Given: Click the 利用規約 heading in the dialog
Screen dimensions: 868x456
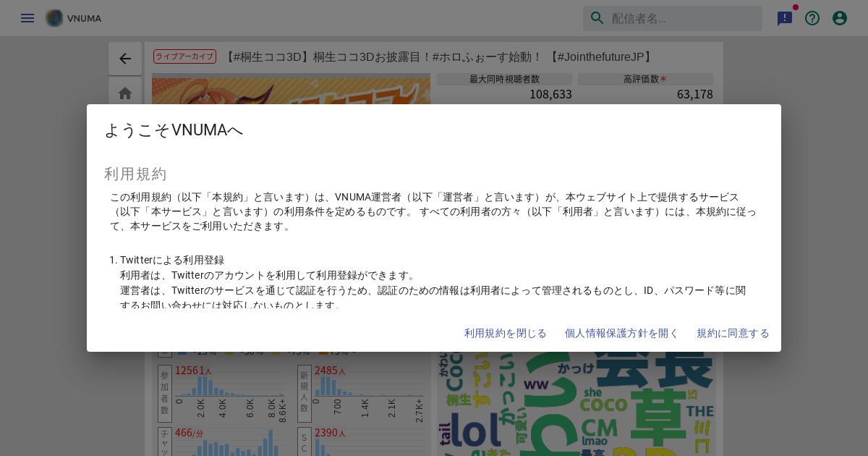Looking at the screenshot, I should coord(135,174).
